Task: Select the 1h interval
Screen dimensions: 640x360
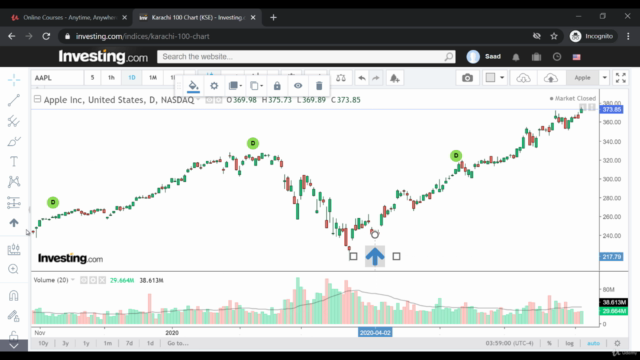Action: pos(111,78)
